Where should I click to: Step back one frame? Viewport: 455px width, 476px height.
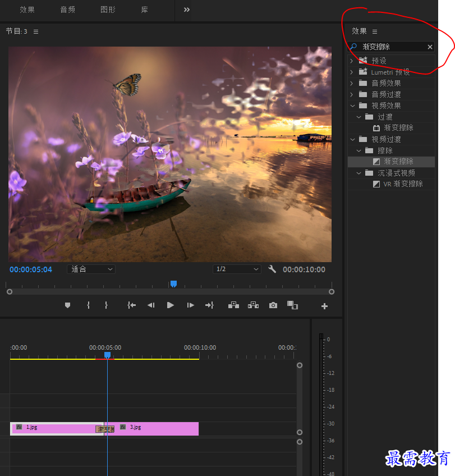coord(151,305)
